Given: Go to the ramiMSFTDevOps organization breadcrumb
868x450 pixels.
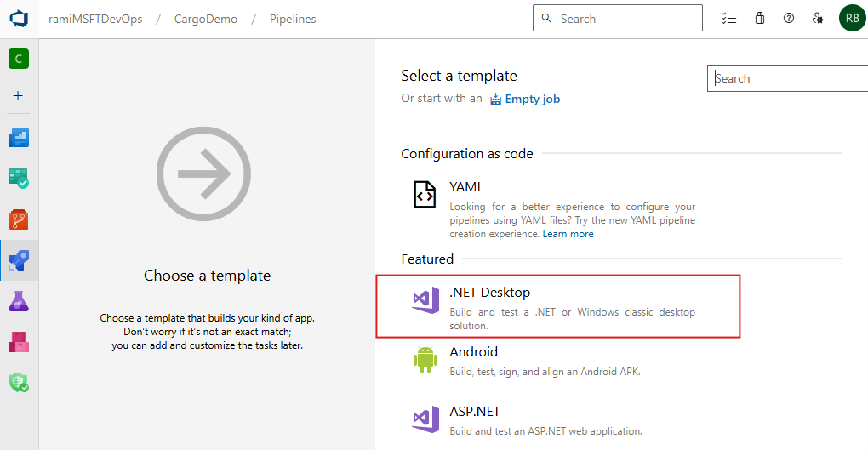Looking at the screenshot, I should [95, 19].
